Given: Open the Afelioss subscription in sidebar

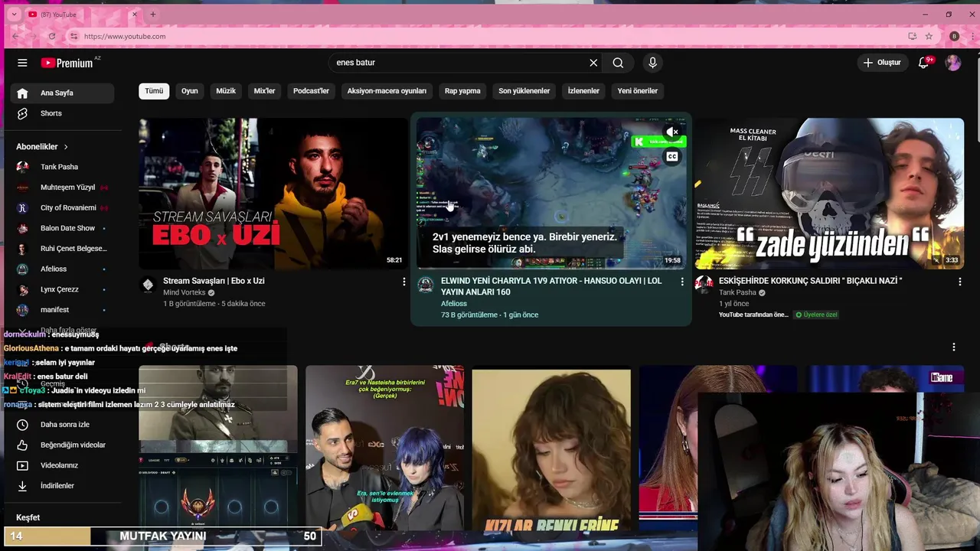Looking at the screenshot, I should tap(62, 269).
